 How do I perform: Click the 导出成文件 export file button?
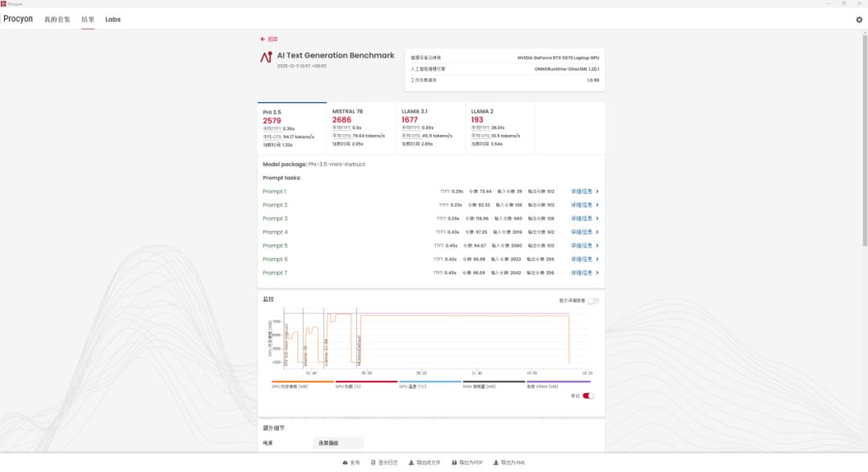424,462
